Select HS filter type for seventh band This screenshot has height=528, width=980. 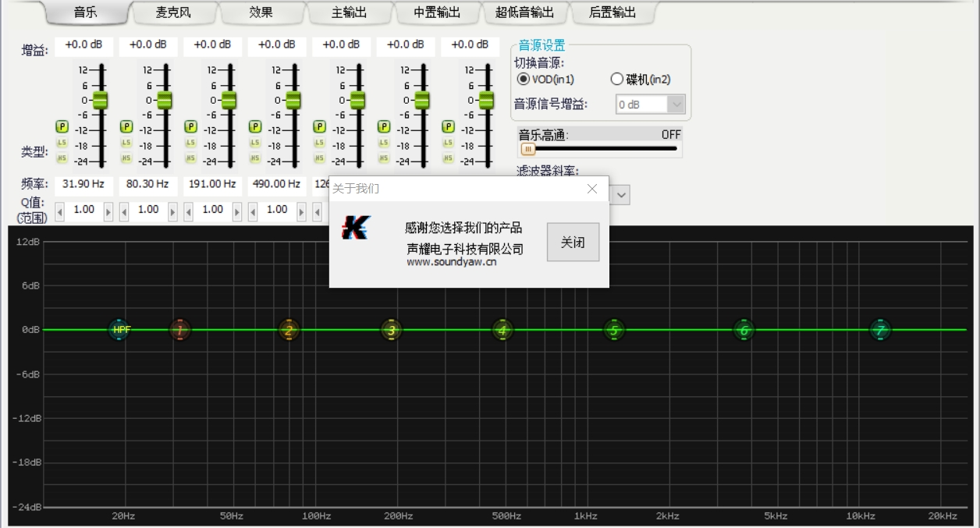pyautogui.click(x=448, y=158)
